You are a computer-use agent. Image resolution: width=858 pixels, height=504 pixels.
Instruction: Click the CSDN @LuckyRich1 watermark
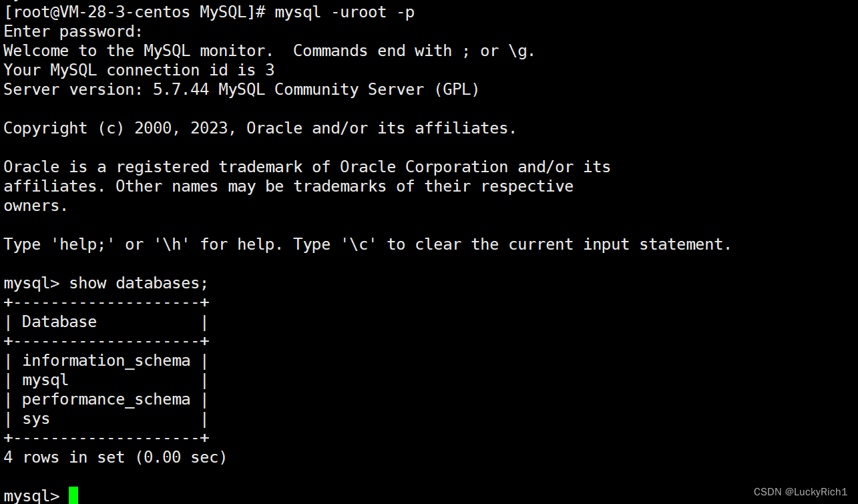800,492
